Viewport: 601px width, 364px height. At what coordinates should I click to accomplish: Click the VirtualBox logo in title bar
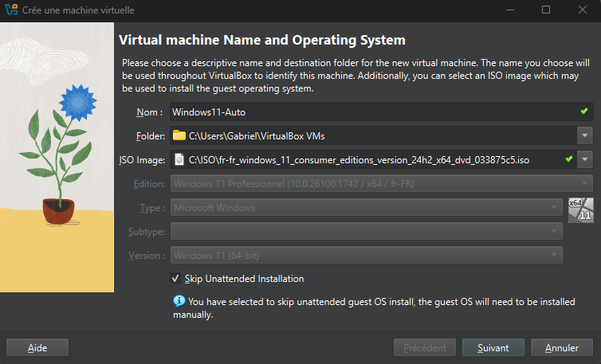pos(11,10)
